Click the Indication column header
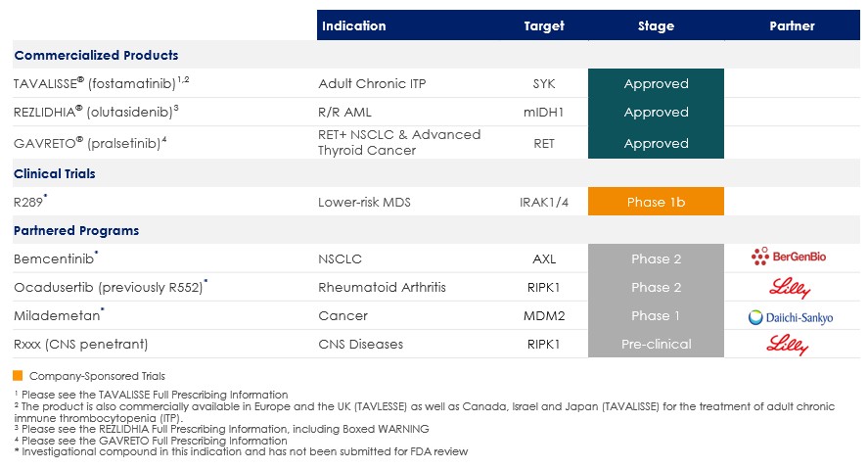 tap(354, 26)
